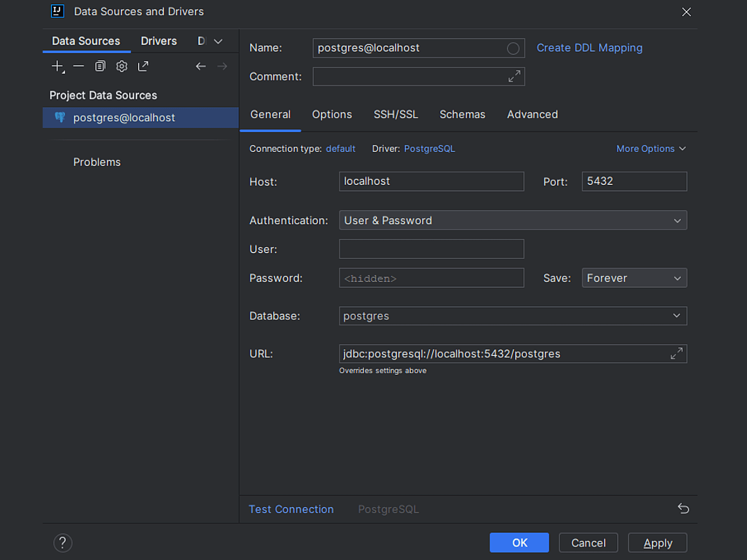Confirm with the OK button
Viewport: 747px width, 560px height.
[x=519, y=543]
